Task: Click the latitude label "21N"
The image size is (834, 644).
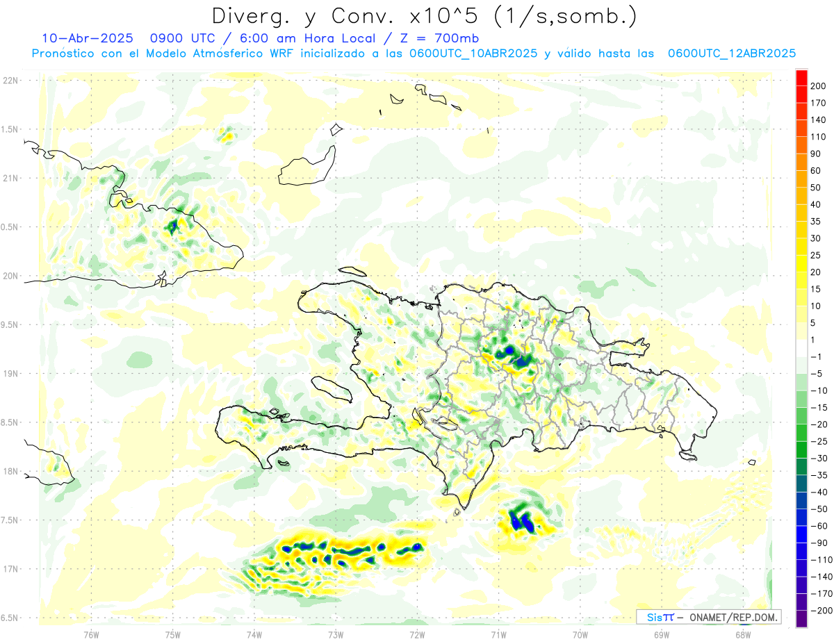Action: coord(9,179)
